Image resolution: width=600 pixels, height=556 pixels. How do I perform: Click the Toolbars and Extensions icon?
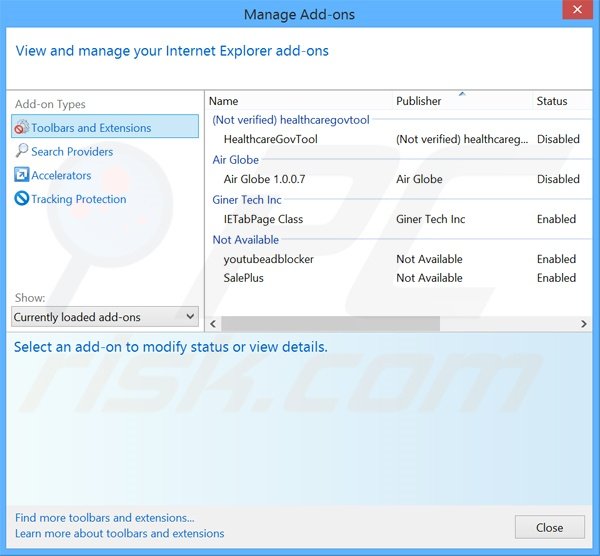tap(21, 127)
